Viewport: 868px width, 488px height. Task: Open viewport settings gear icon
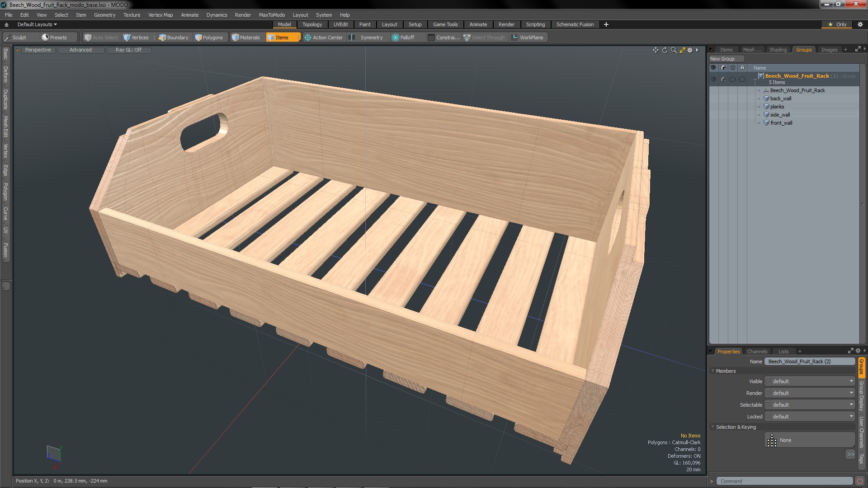click(690, 50)
